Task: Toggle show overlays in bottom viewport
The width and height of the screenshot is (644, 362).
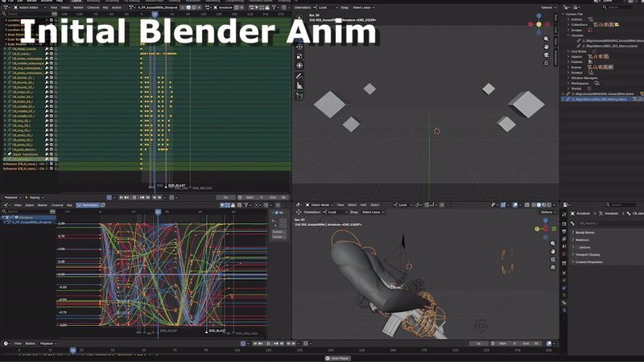Action: (515, 205)
